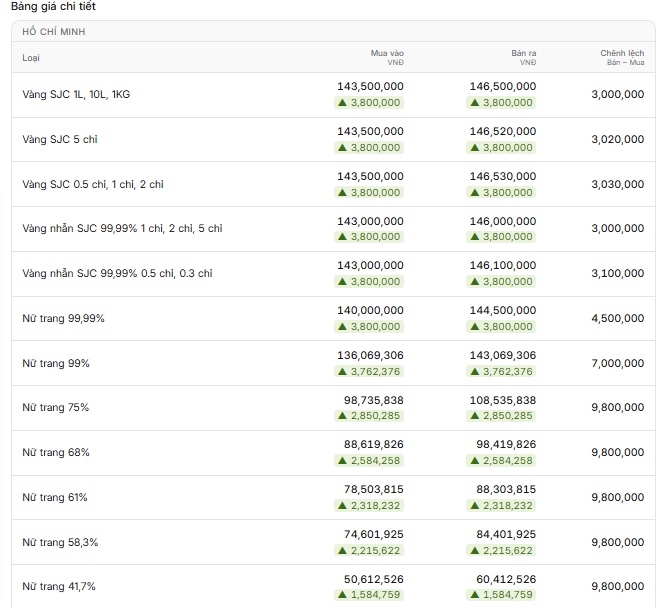Select the 'Nữ trang 61%' row label
Viewport: 661px width, 608px height.
(x=55, y=498)
